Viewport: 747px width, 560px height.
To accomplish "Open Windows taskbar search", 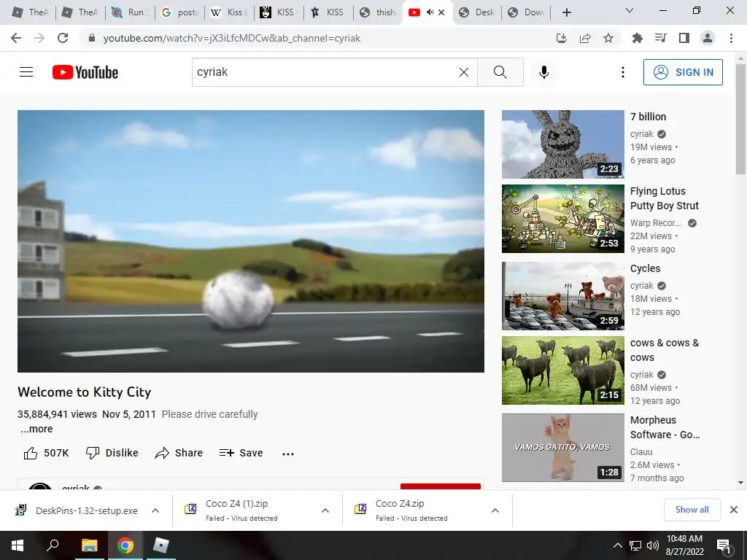I will [53, 545].
